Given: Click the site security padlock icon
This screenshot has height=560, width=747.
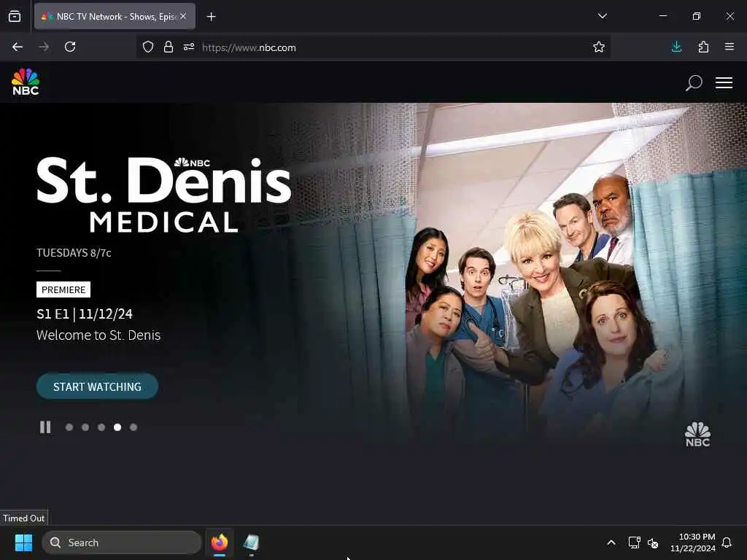Looking at the screenshot, I should pyautogui.click(x=169, y=47).
